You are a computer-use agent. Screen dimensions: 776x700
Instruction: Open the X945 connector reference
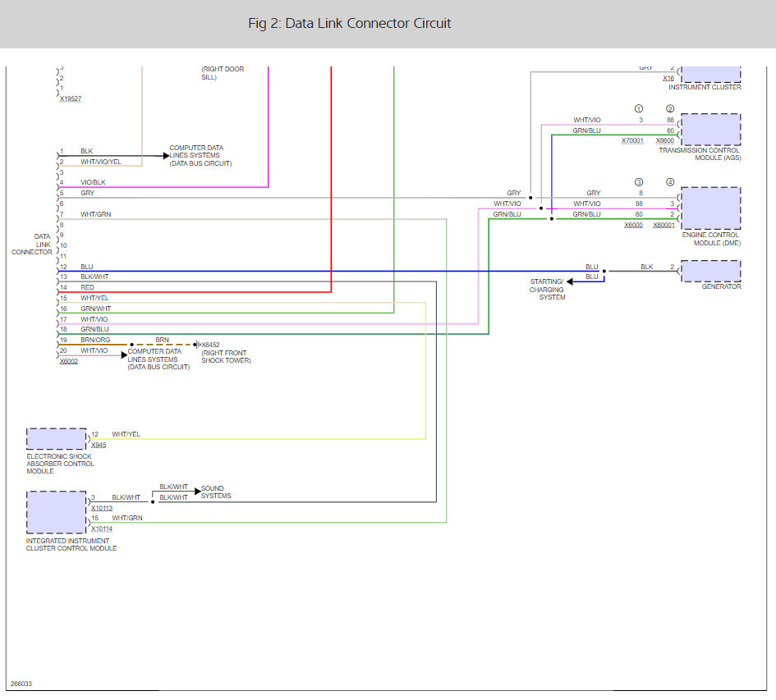[x=99, y=445]
